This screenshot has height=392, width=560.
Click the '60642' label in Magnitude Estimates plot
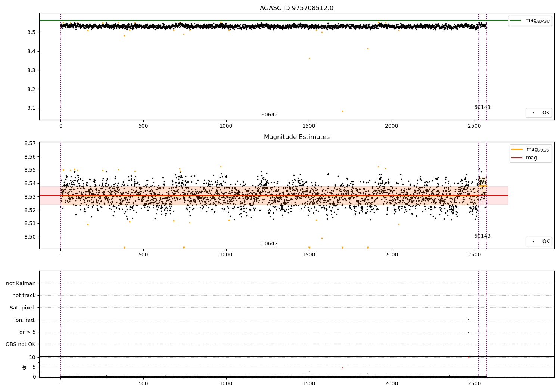(x=270, y=244)
